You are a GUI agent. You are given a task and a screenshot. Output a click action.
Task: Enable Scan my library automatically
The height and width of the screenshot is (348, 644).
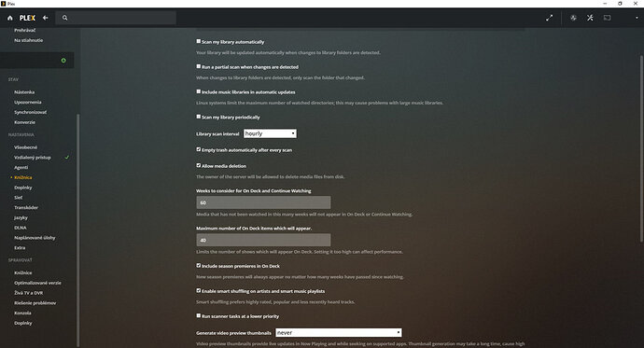click(199, 41)
